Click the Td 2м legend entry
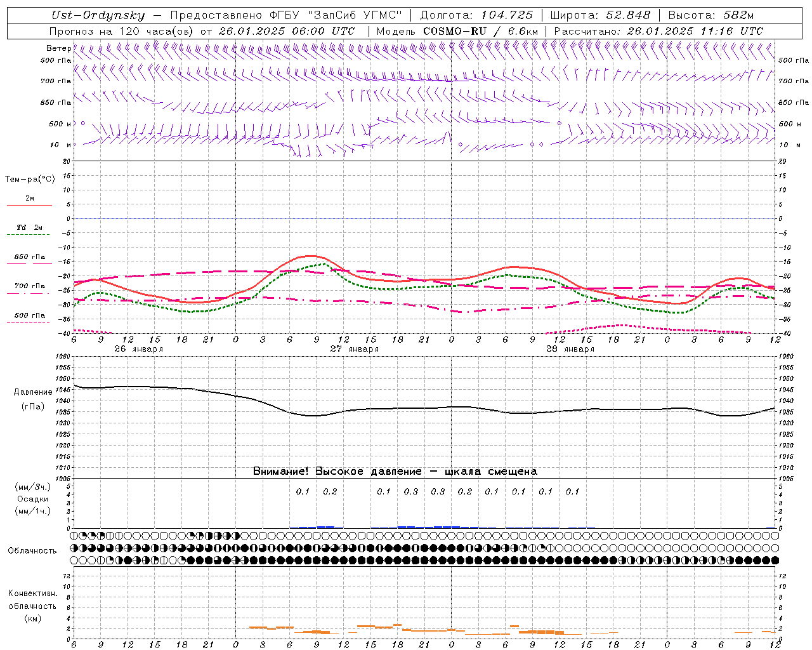This screenshot has height=650, width=812. click(x=30, y=227)
